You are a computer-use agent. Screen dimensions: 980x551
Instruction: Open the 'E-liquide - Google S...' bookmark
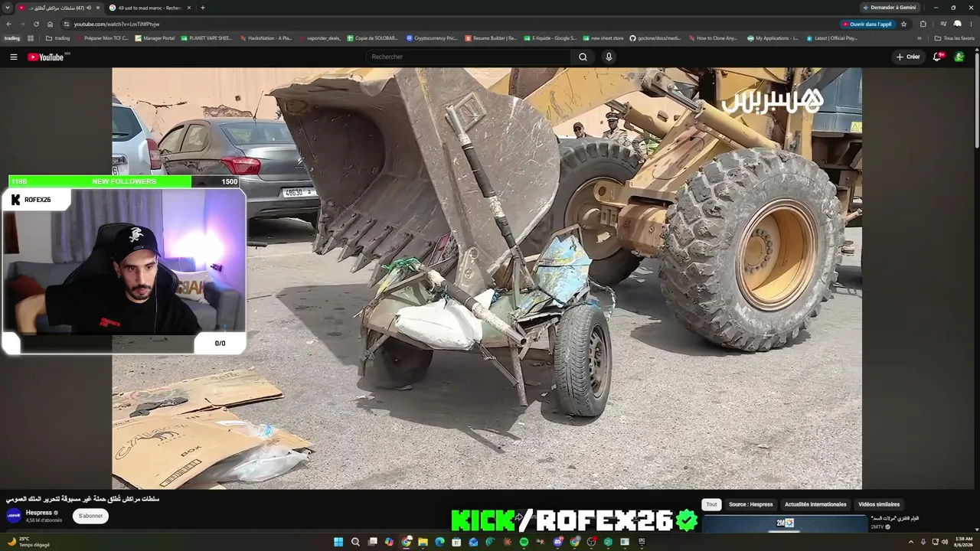pos(550,38)
